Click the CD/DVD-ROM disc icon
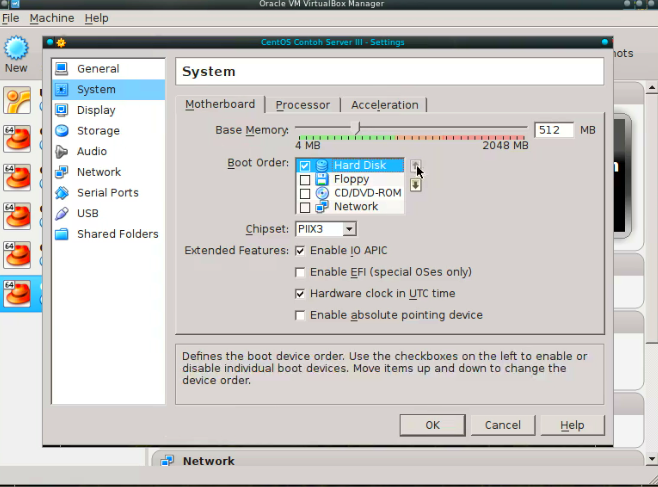This screenshot has height=487, width=658. pos(322,193)
